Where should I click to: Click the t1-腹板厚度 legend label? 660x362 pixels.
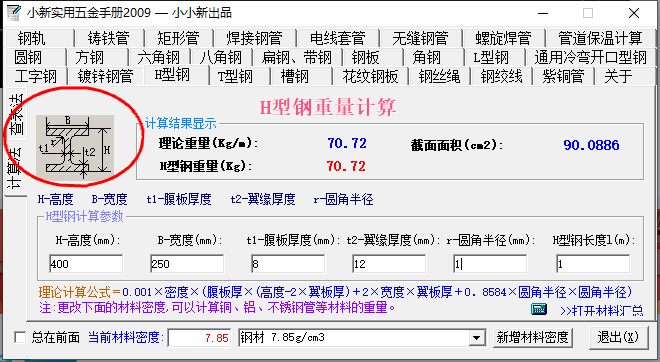(179, 199)
